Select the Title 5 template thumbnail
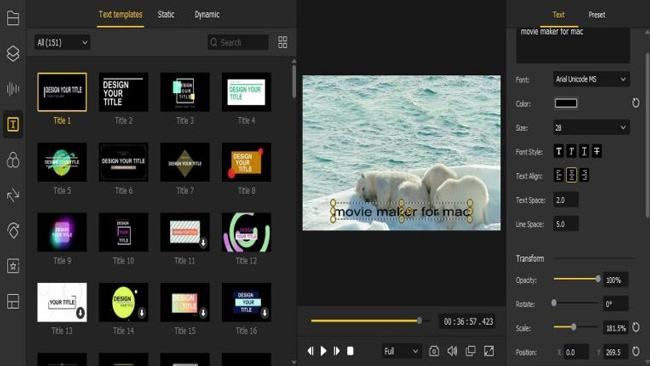Viewport: 650px width, 366px height. (x=62, y=162)
